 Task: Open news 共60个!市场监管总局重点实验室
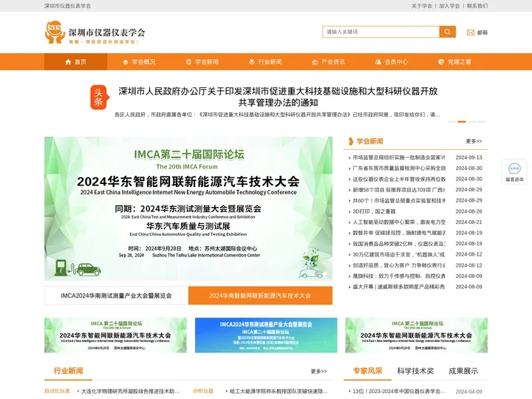(x=399, y=200)
